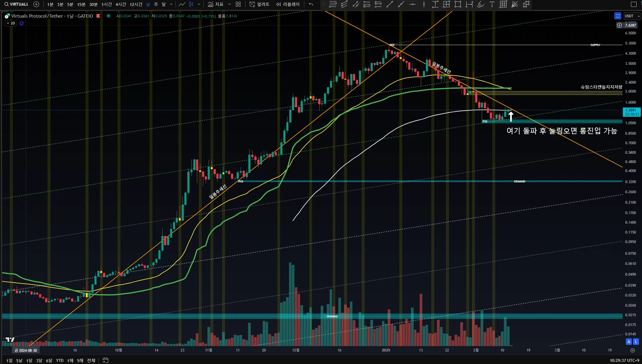Select the horizontal ray tool
Viewport: 642px width, 364px height.
[412, 4]
